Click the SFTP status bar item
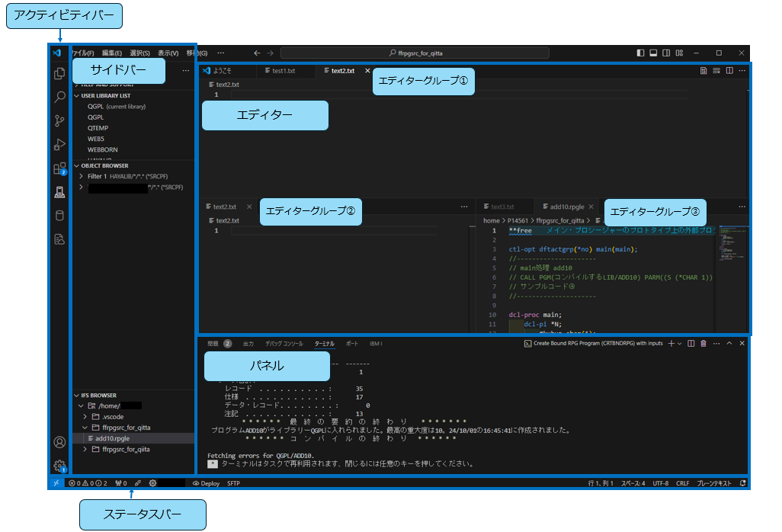 click(233, 483)
